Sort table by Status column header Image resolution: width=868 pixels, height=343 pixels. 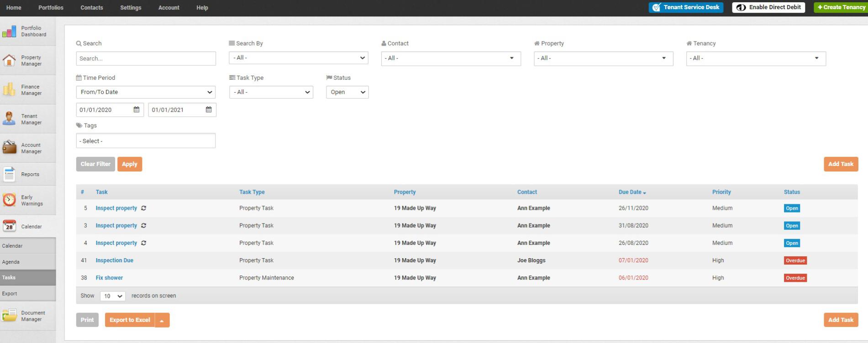coord(792,192)
